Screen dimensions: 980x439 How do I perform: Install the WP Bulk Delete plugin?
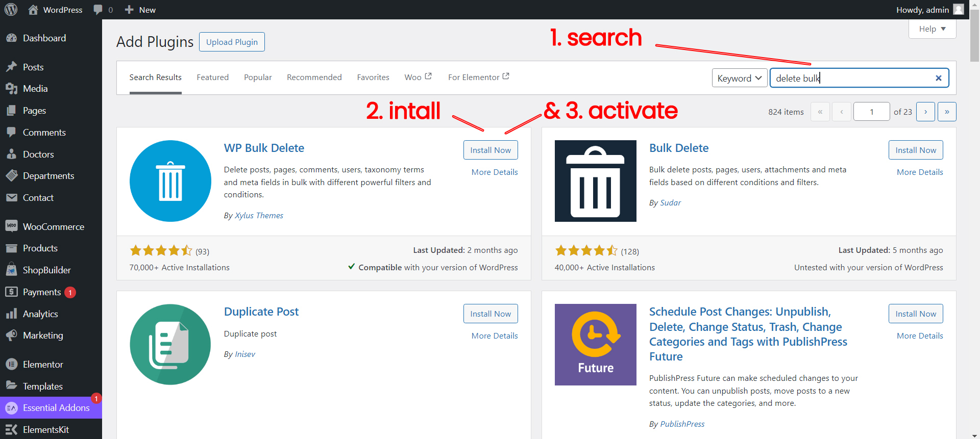491,150
